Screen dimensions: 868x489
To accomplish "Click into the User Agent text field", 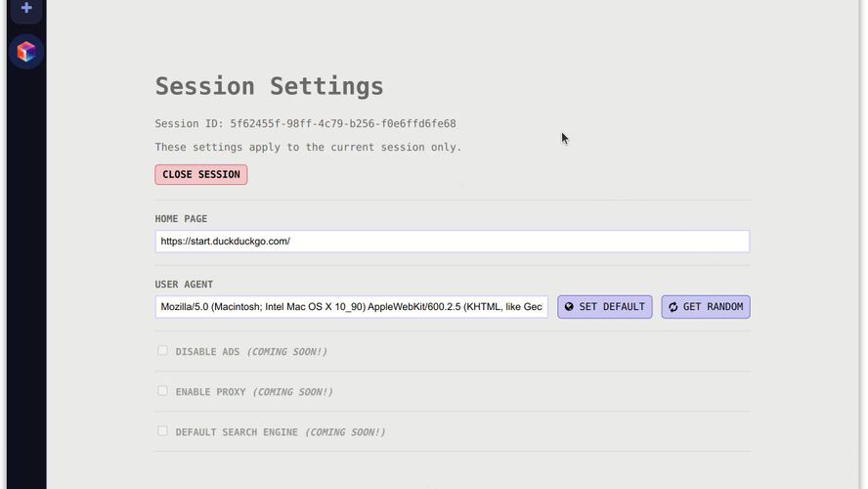I will coord(351,307).
